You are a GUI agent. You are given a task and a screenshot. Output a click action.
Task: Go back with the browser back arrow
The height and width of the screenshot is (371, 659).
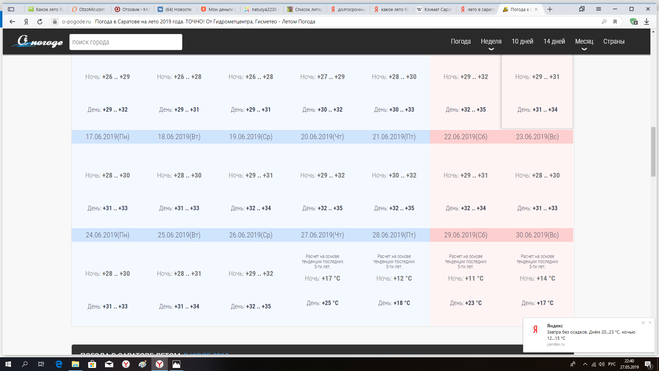click(x=12, y=21)
